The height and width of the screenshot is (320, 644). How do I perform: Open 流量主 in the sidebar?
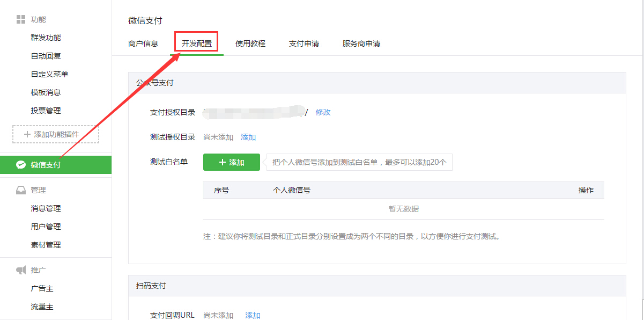[x=42, y=307]
